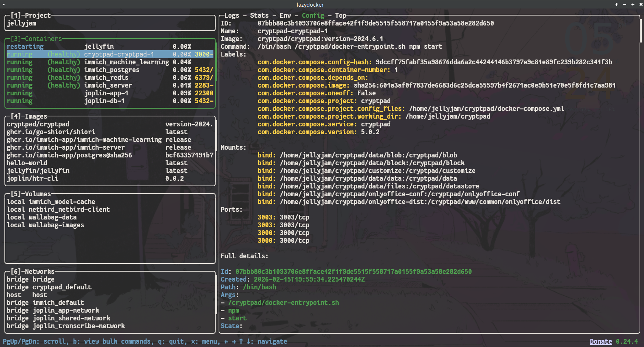Select the immich_model-cache volume

coord(110,202)
